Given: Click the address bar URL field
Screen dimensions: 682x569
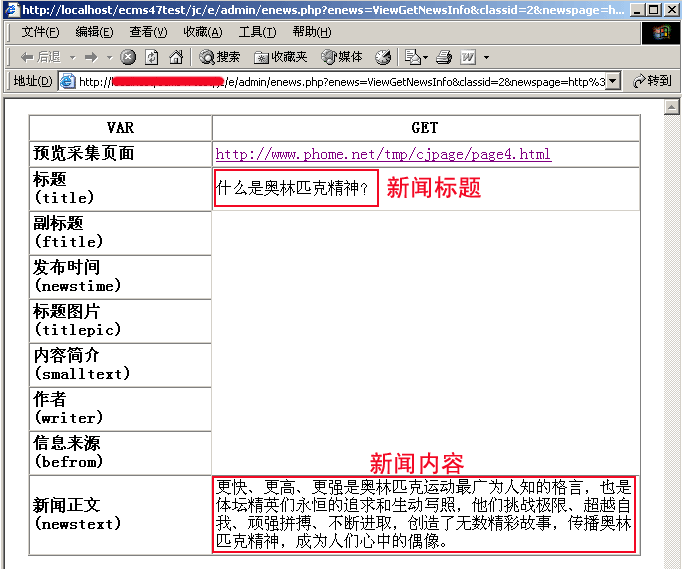Looking at the screenshot, I should click(x=340, y=81).
